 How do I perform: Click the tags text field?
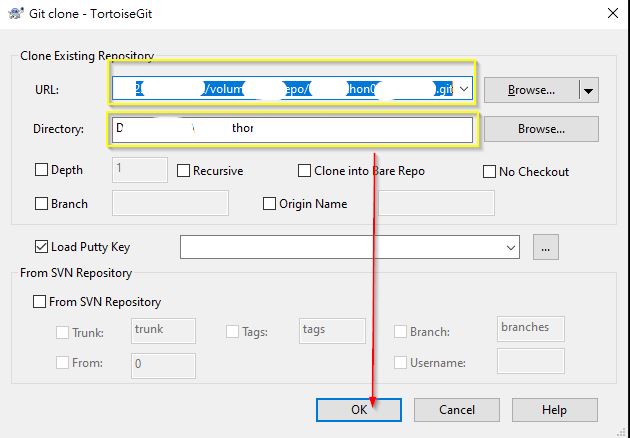(x=332, y=331)
